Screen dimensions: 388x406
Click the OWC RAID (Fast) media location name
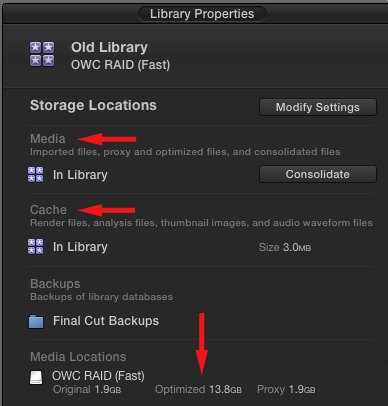(x=98, y=376)
